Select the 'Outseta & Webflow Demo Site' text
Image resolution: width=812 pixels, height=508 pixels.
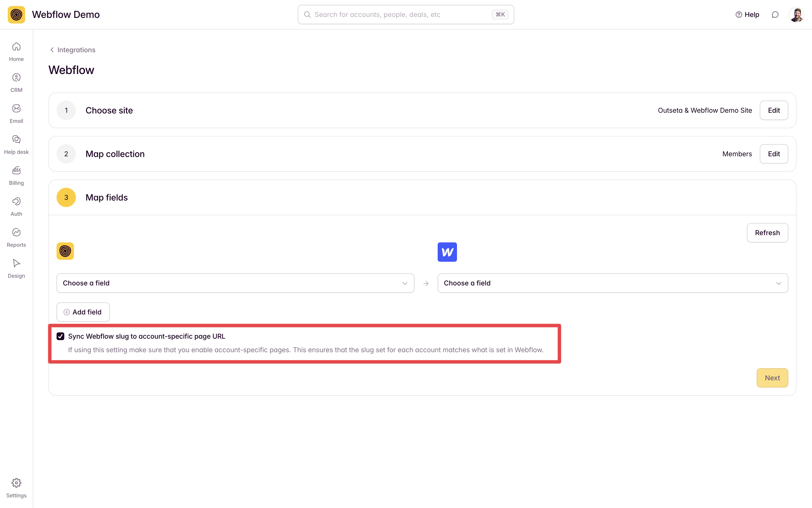pyautogui.click(x=705, y=110)
